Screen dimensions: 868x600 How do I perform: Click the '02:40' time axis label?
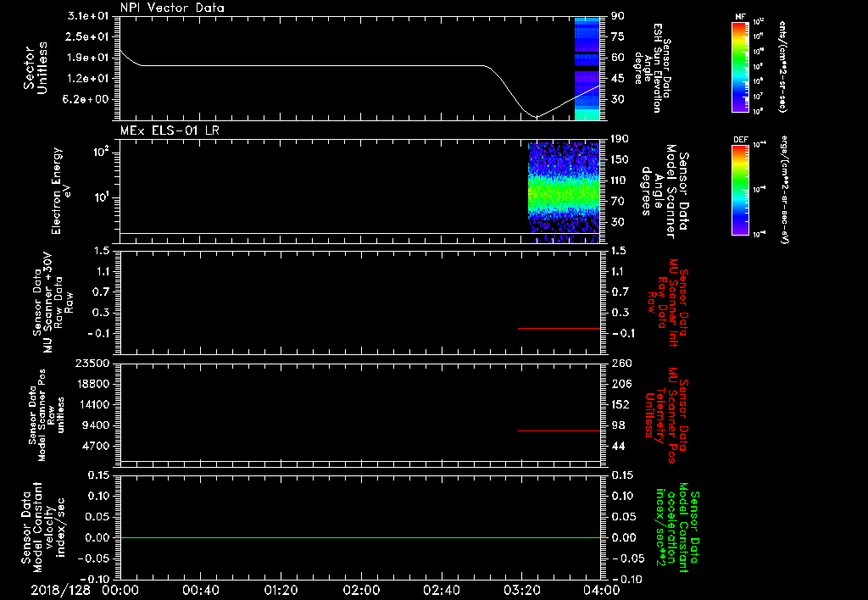[x=441, y=590]
